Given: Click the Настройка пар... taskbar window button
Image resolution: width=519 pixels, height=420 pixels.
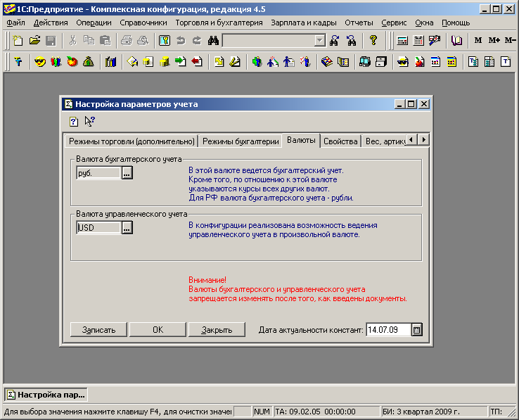Looking at the screenshot, I should click(x=46, y=395).
